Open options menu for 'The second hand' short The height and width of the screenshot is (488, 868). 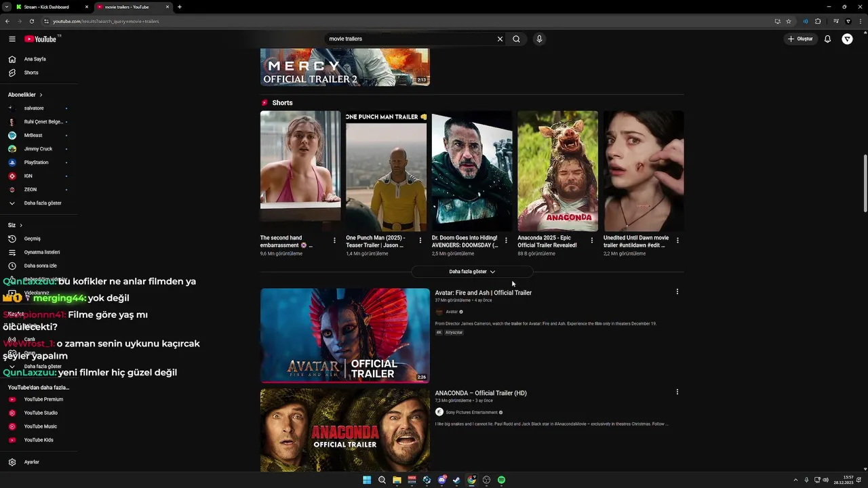tap(334, 241)
